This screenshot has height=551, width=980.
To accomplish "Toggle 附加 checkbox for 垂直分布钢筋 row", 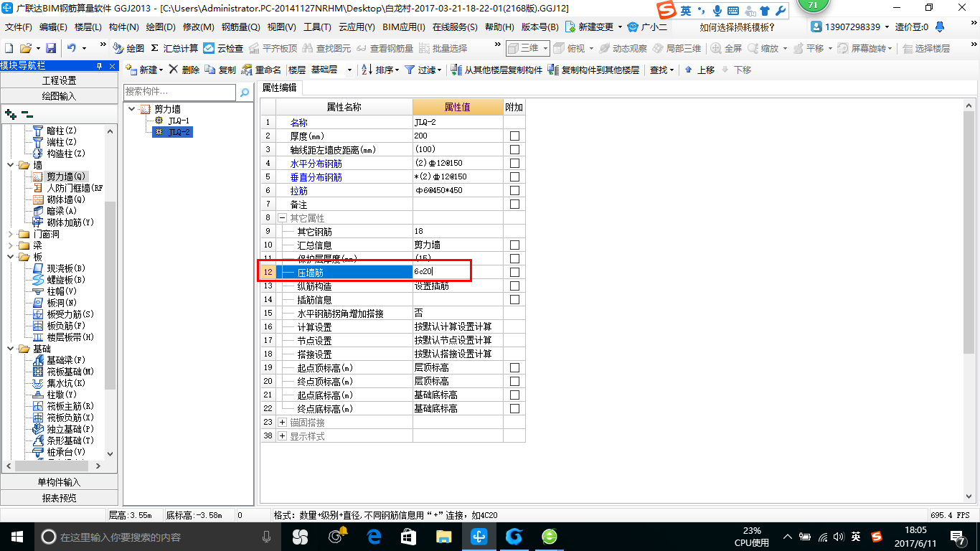I will pyautogui.click(x=514, y=176).
